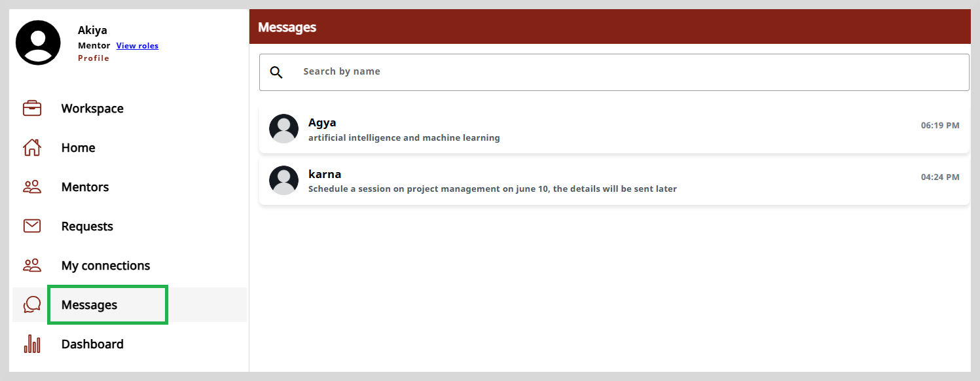Focus the Search by name field

(x=614, y=72)
